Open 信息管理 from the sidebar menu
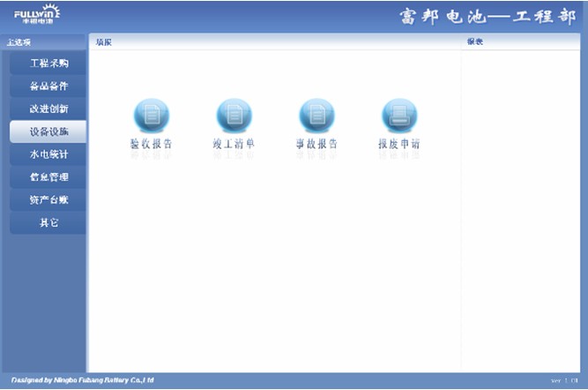The height and width of the screenshot is (390, 588). (x=48, y=177)
